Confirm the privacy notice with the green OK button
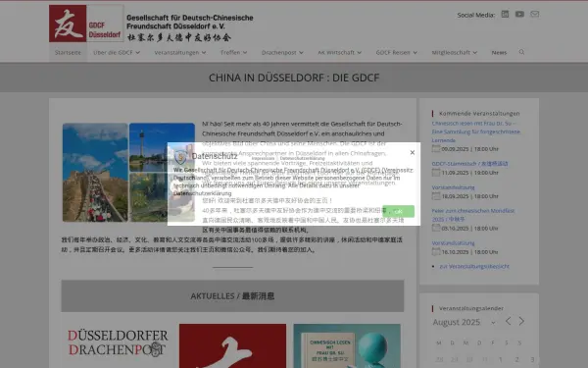 pyautogui.click(x=398, y=211)
